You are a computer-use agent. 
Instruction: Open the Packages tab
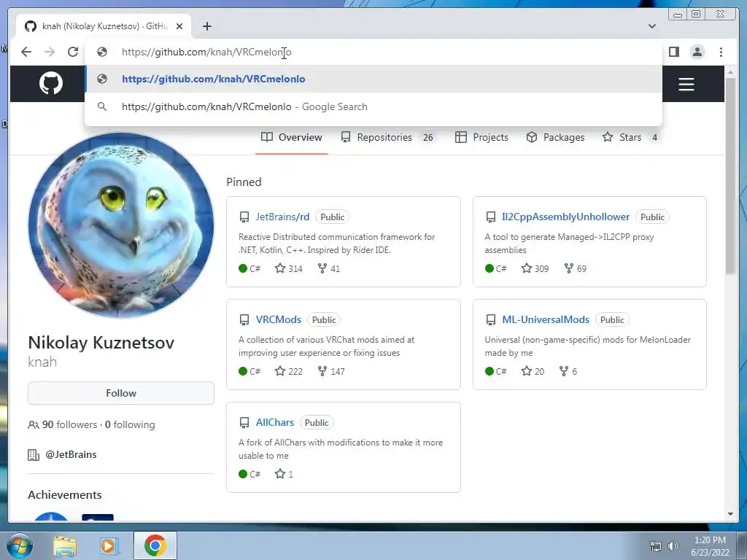555,137
